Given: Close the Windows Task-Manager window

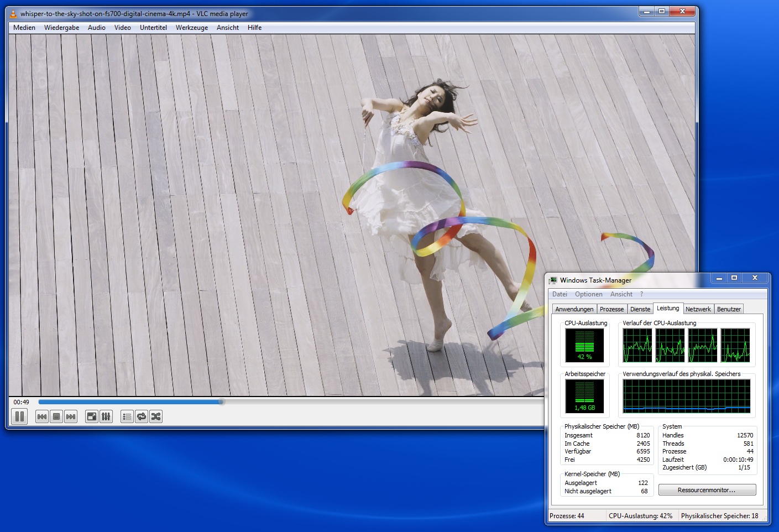Looking at the screenshot, I should [755, 278].
